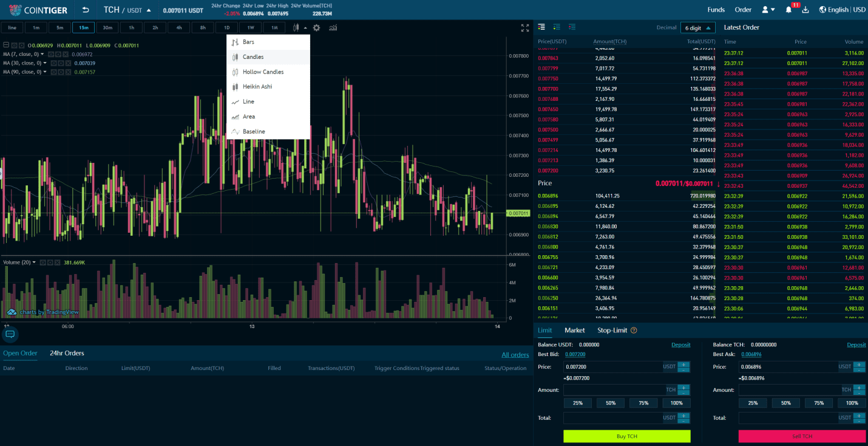Open the All orders link

(515, 355)
